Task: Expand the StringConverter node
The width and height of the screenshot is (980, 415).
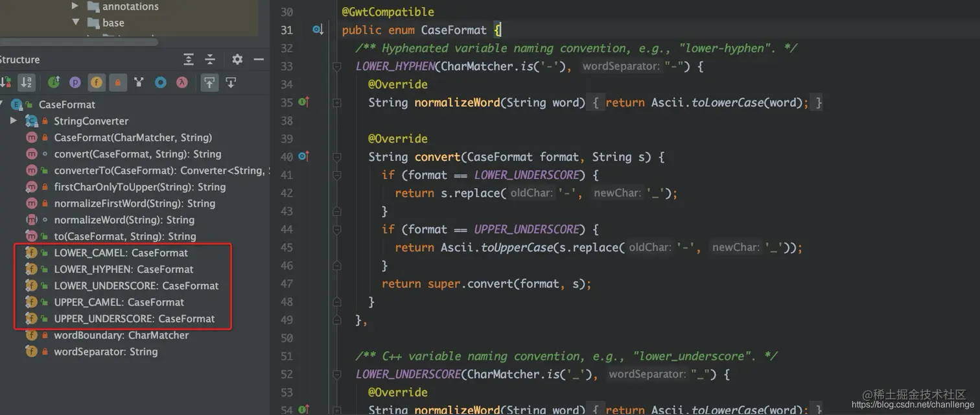Action: coord(14,121)
